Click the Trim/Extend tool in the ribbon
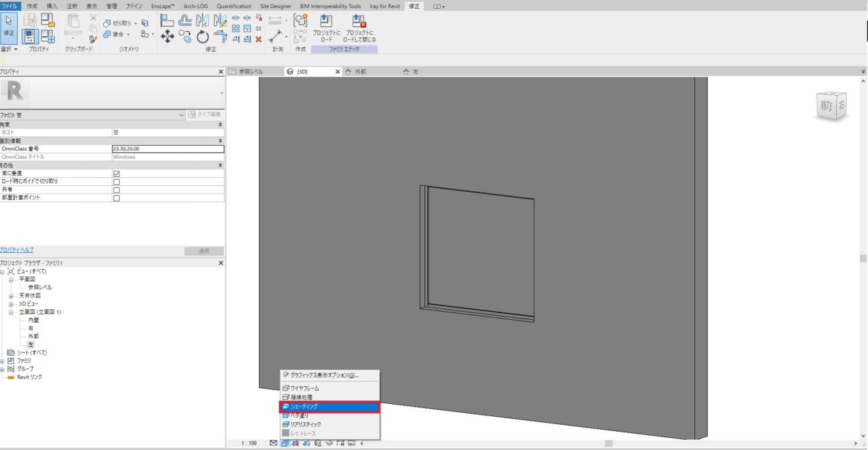The height and width of the screenshot is (450, 868). point(220,37)
